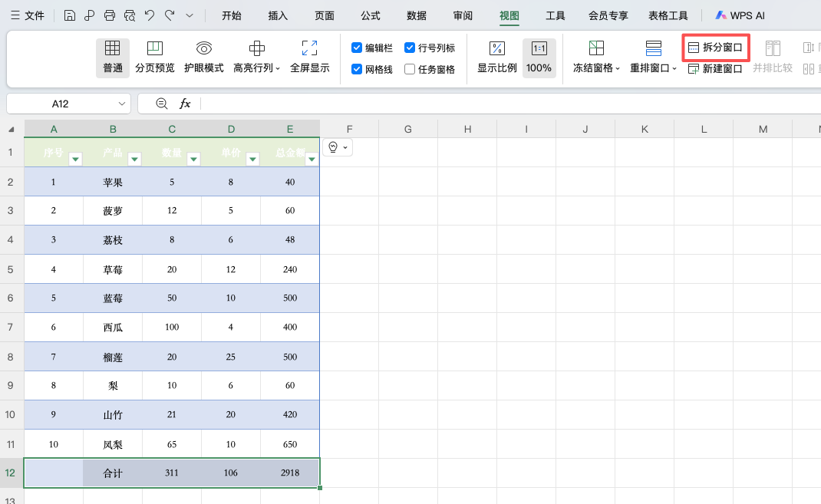Click the lightbulb smart tag icon

click(x=333, y=147)
